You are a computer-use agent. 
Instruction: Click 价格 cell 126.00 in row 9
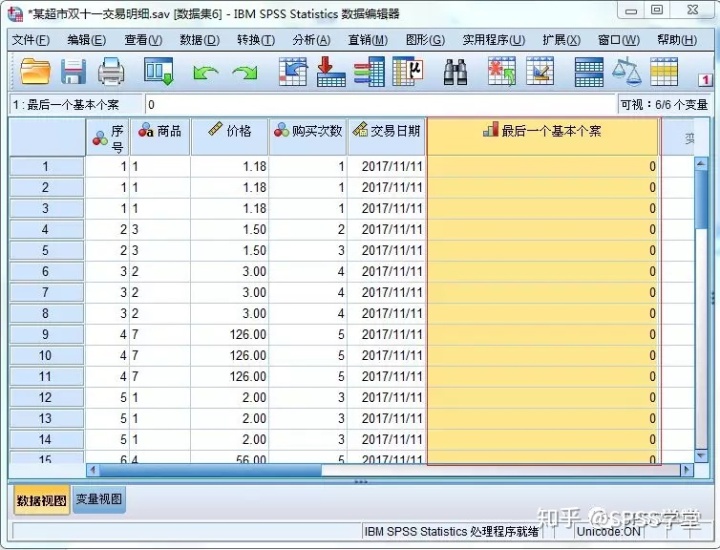[230, 334]
